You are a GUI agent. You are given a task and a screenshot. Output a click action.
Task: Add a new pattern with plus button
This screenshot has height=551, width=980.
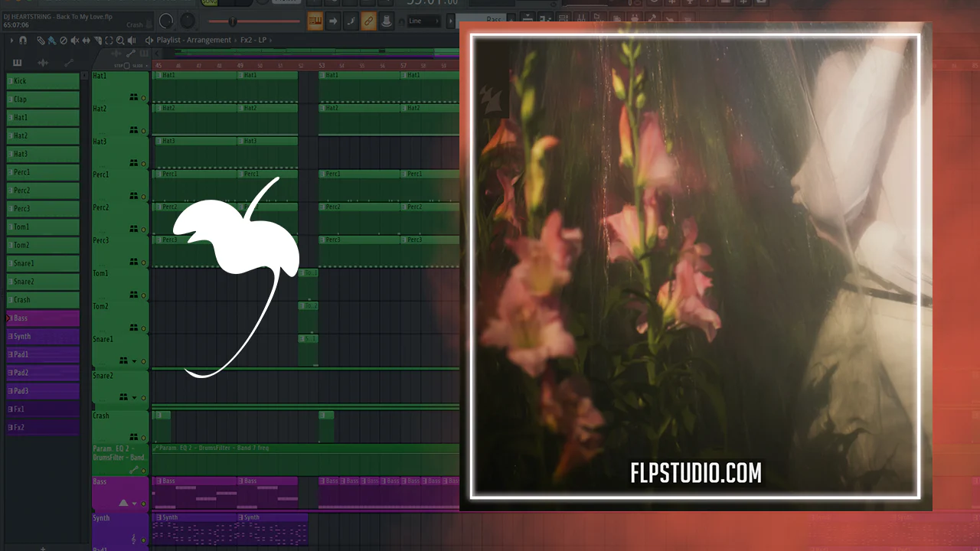click(x=43, y=547)
